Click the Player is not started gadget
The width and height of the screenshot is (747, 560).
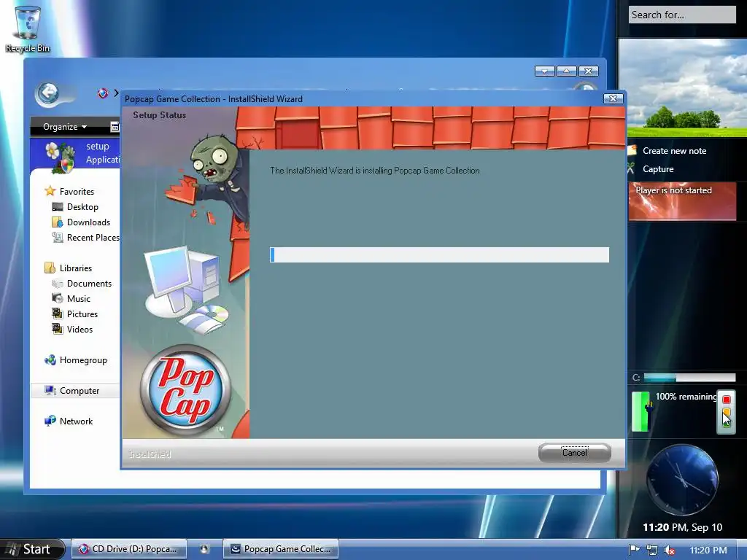tap(682, 201)
